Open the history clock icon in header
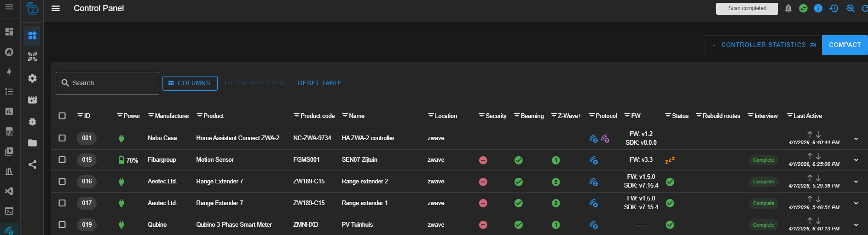The height and width of the screenshot is (235, 868). 834,8
